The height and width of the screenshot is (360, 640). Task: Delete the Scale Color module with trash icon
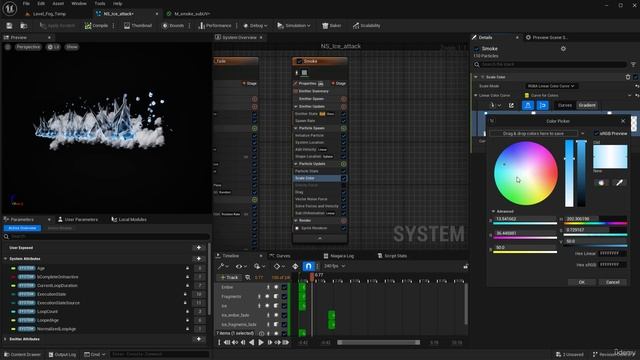(x=628, y=77)
